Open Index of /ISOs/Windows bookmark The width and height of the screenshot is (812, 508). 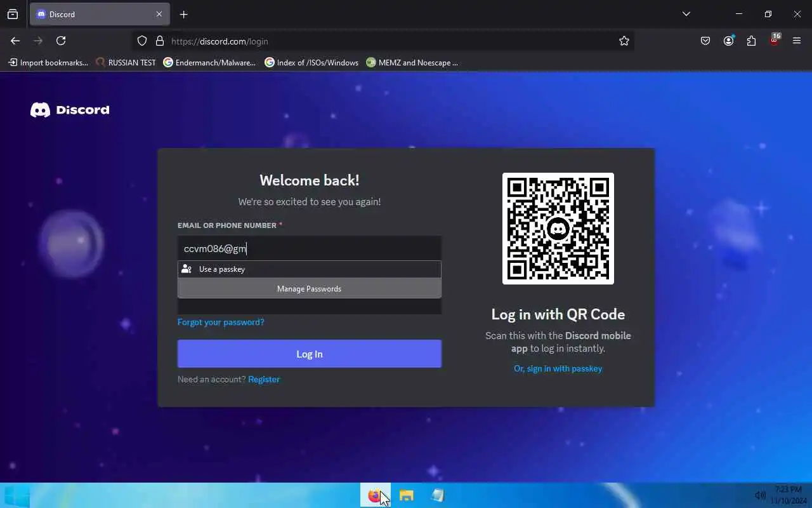pyautogui.click(x=311, y=62)
